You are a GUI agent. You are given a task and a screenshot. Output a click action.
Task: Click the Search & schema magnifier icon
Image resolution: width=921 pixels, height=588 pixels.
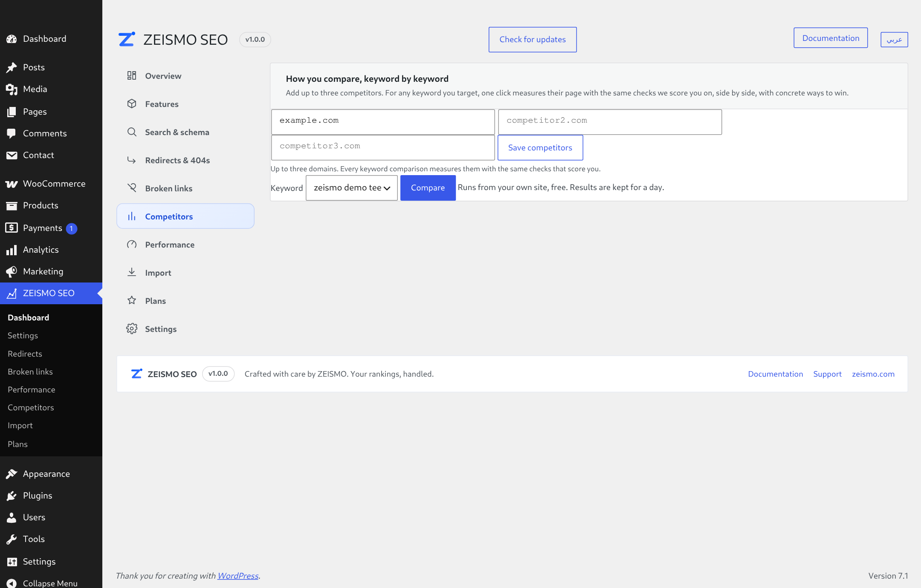click(x=132, y=132)
